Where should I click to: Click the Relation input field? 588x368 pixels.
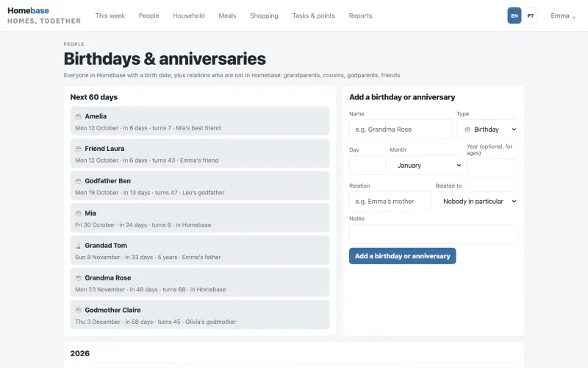(390, 201)
